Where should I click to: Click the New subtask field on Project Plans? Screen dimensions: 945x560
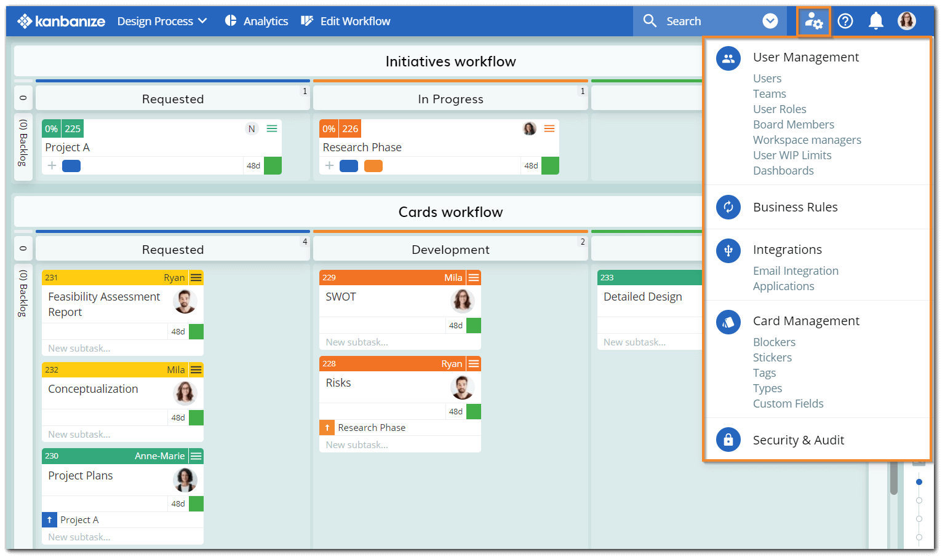click(x=79, y=536)
